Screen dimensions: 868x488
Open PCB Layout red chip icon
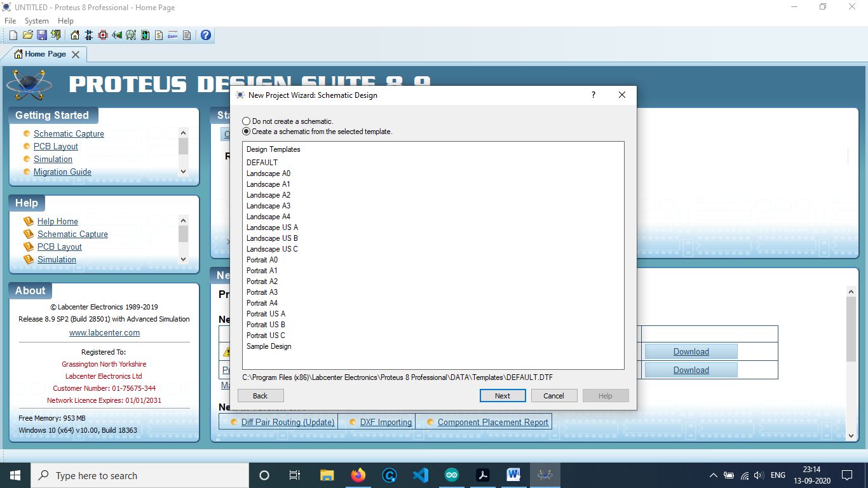coord(103,35)
